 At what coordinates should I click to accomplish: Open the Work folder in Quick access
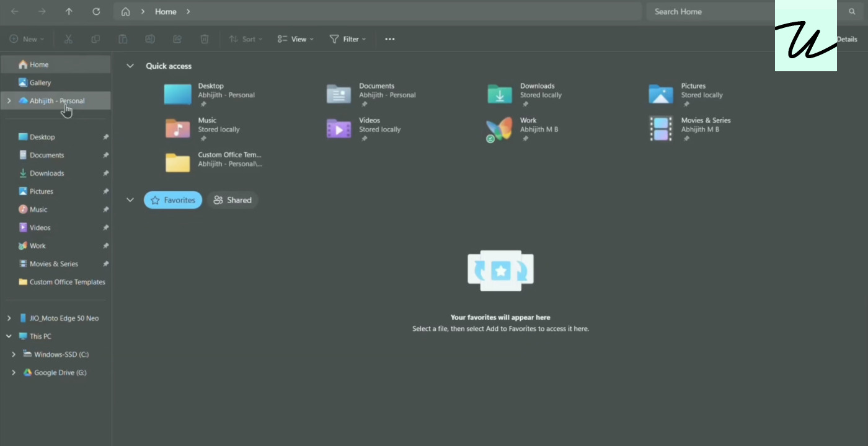(524, 129)
